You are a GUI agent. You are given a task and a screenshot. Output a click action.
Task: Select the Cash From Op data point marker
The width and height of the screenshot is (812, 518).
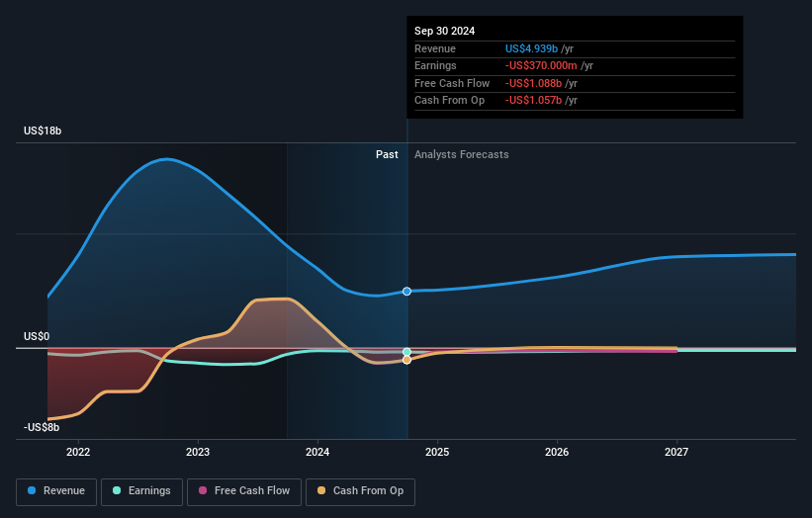click(x=407, y=360)
